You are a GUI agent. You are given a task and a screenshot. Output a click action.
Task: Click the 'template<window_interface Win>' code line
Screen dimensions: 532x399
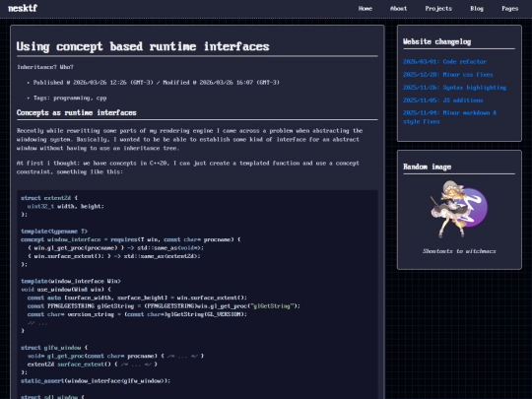[x=71, y=281]
